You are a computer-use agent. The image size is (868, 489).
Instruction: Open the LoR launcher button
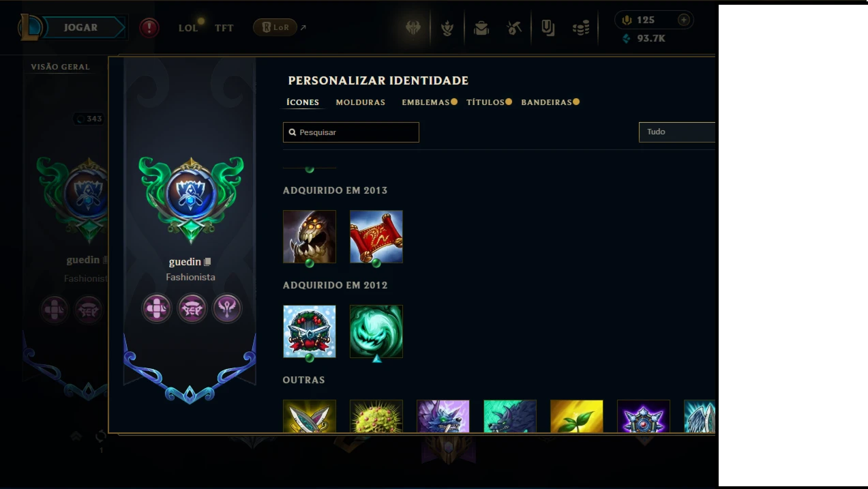point(275,27)
